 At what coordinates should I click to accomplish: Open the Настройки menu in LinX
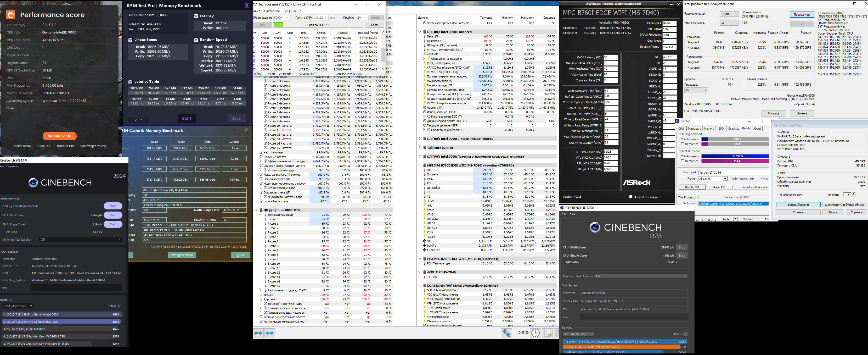tap(272, 11)
